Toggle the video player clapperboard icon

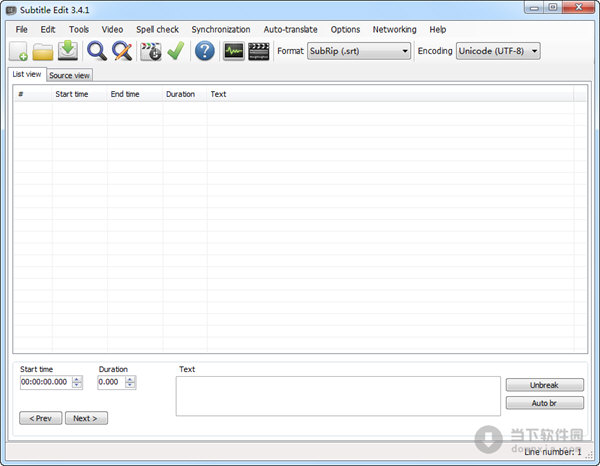coord(259,51)
